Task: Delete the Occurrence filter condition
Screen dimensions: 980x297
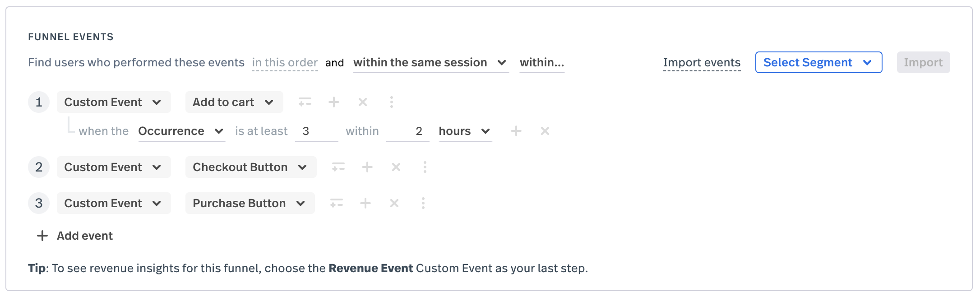Action: [545, 131]
